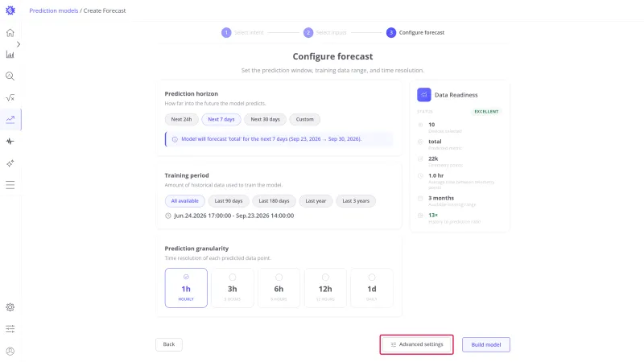Select Last year training period
Screen dimensions: 644x362
[316, 201]
